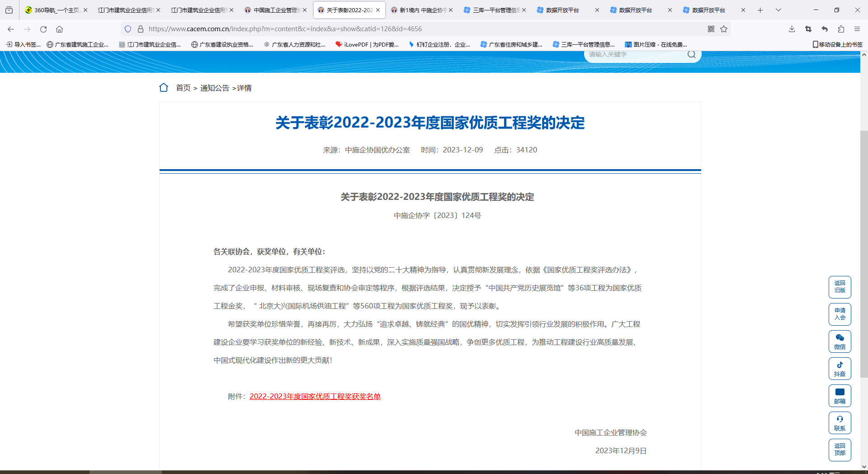Click the shield tracking protection icon

[128, 29]
